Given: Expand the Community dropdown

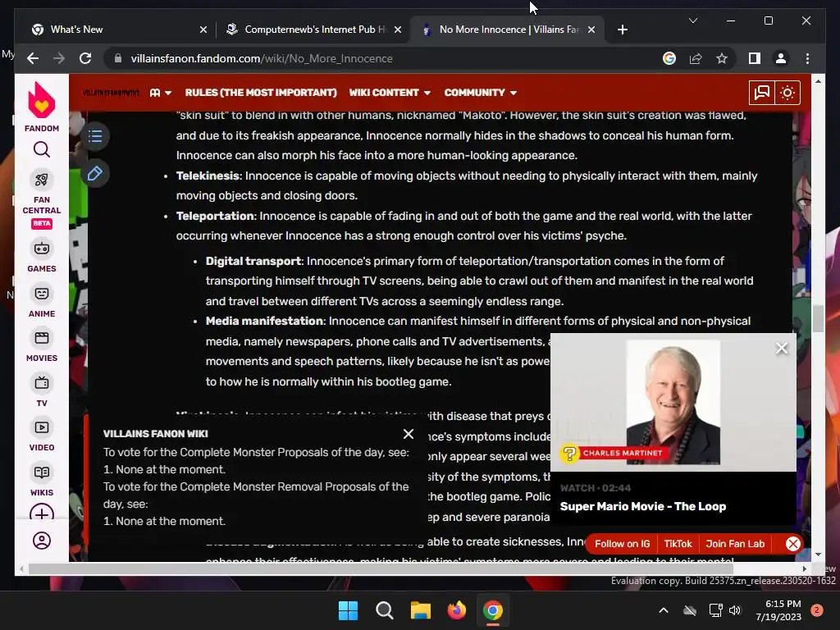Looking at the screenshot, I should (x=481, y=93).
